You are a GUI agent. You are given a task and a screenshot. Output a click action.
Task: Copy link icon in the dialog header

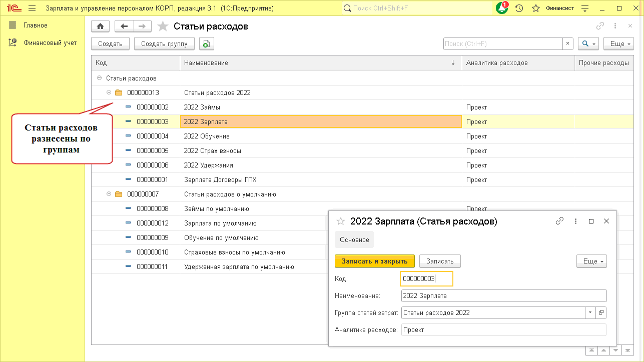[x=560, y=221]
